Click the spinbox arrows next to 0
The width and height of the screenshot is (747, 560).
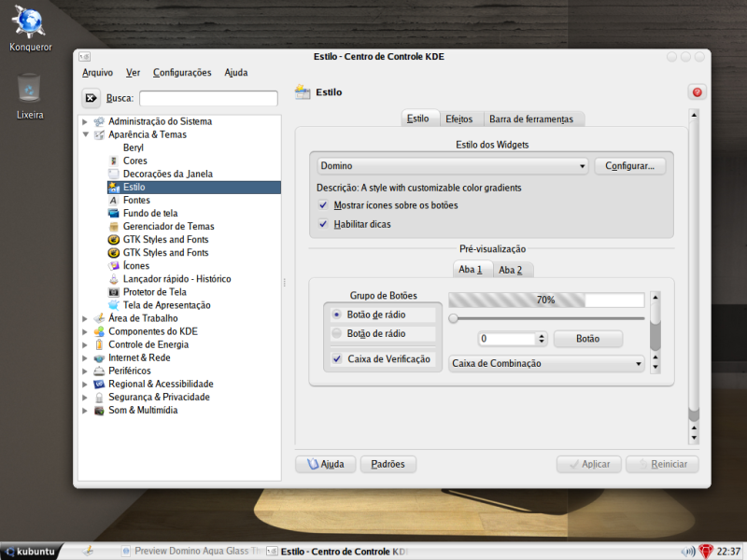pyautogui.click(x=542, y=339)
